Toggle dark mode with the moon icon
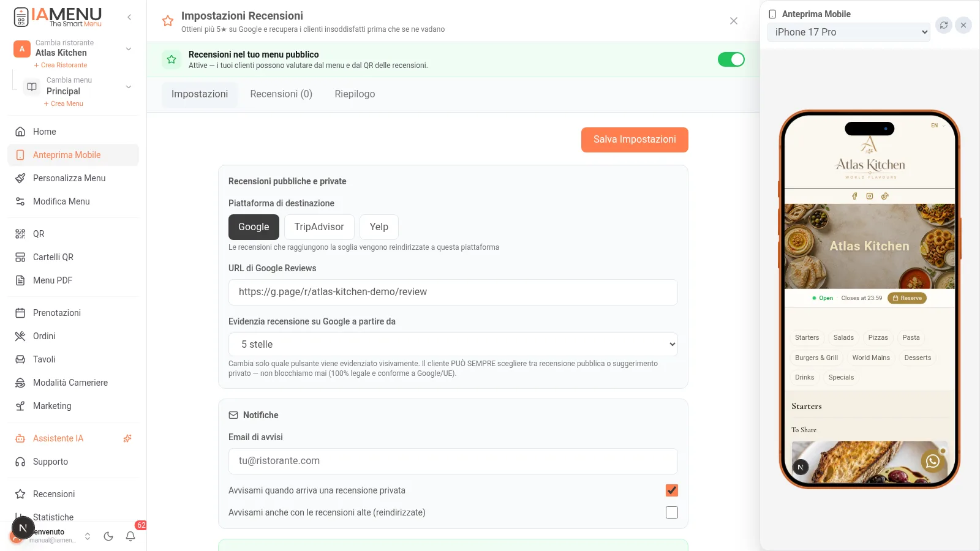 click(108, 536)
